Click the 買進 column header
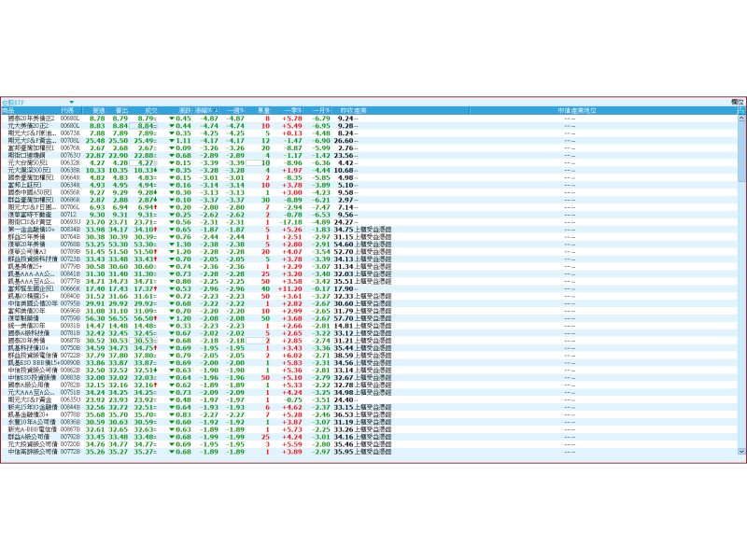The height and width of the screenshot is (560, 747). [x=97, y=110]
